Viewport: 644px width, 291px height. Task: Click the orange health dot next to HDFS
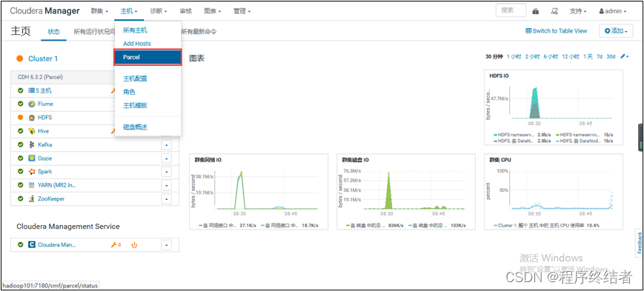click(x=20, y=118)
